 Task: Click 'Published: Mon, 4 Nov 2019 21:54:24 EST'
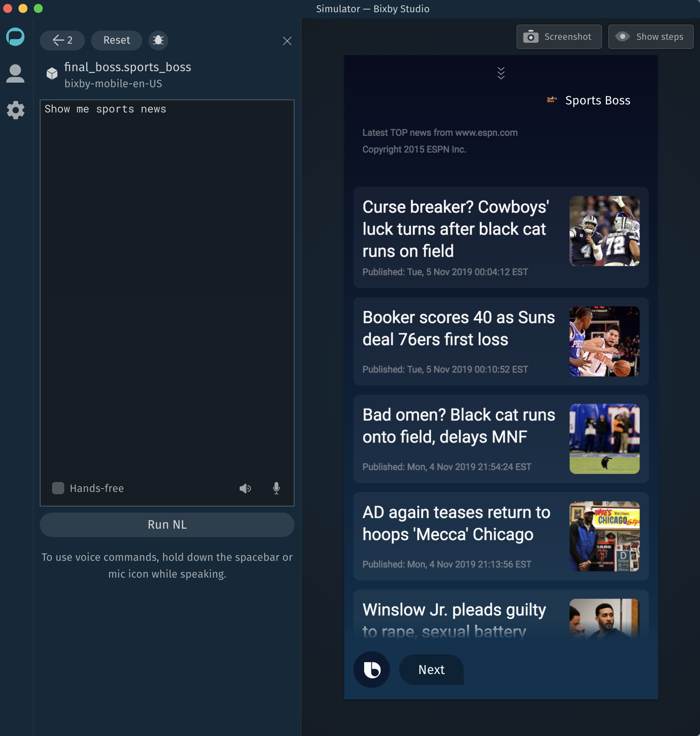click(x=447, y=467)
